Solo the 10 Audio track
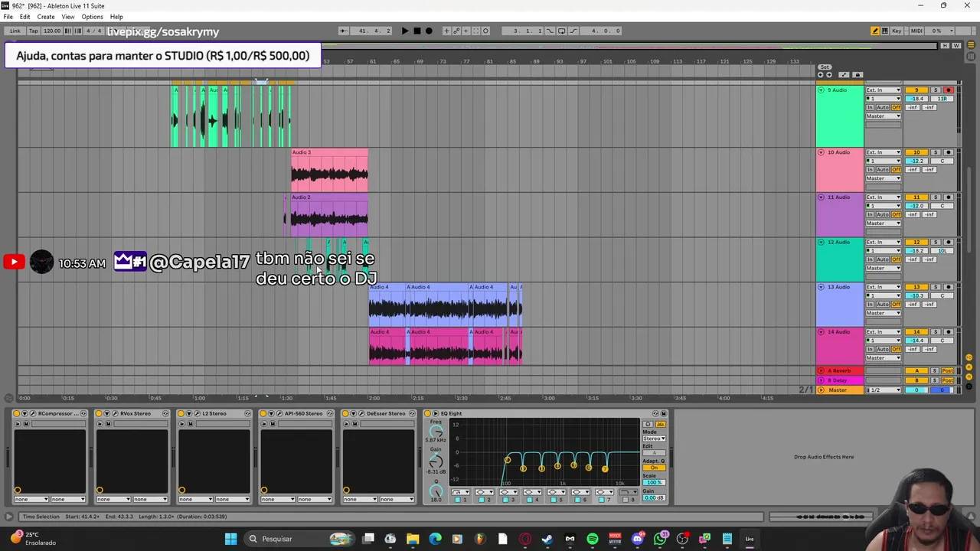This screenshot has width=980, height=551. click(935, 152)
